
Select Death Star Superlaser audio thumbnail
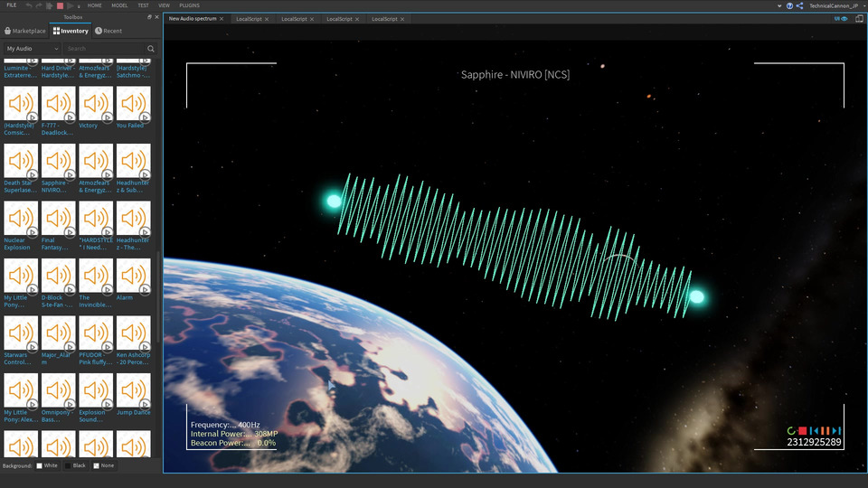click(21, 161)
